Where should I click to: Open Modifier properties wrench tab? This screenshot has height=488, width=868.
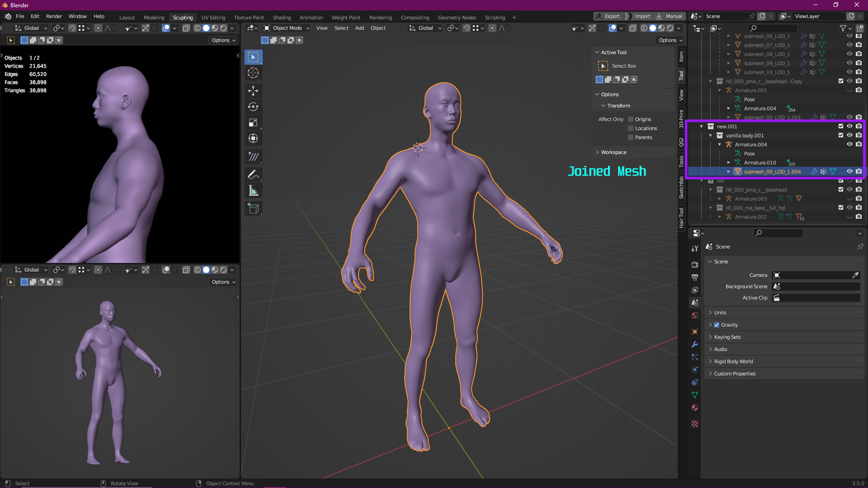click(x=695, y=344)
